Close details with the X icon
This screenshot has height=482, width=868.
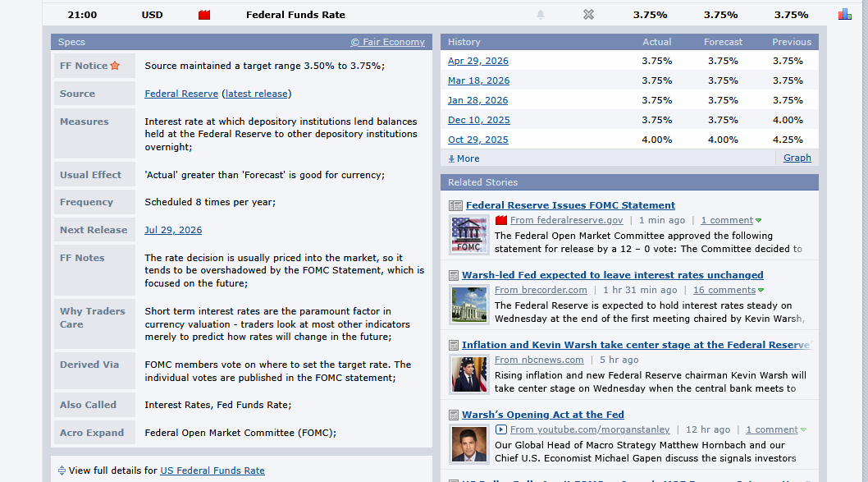pyautogui.click(x=588, y=15)
